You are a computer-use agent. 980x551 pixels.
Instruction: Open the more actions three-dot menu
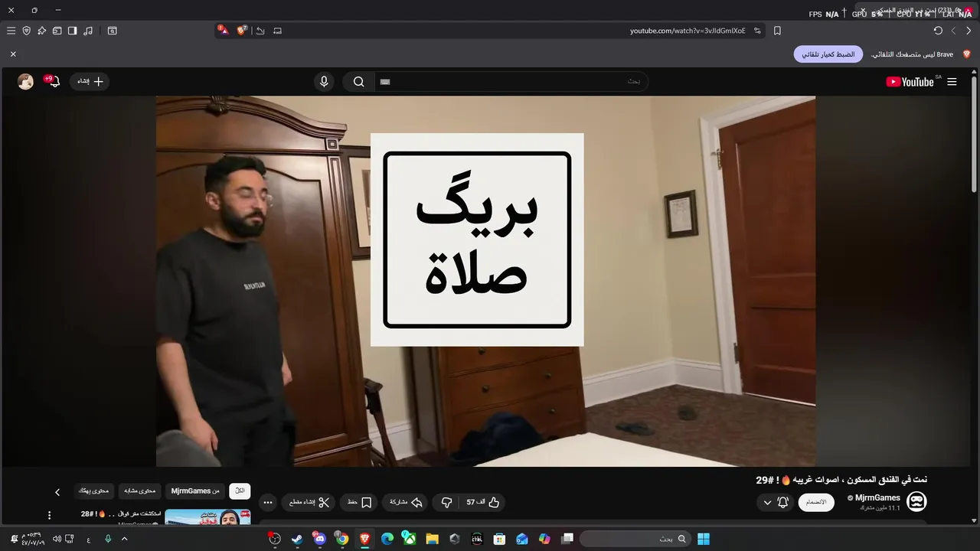[267, 503]
